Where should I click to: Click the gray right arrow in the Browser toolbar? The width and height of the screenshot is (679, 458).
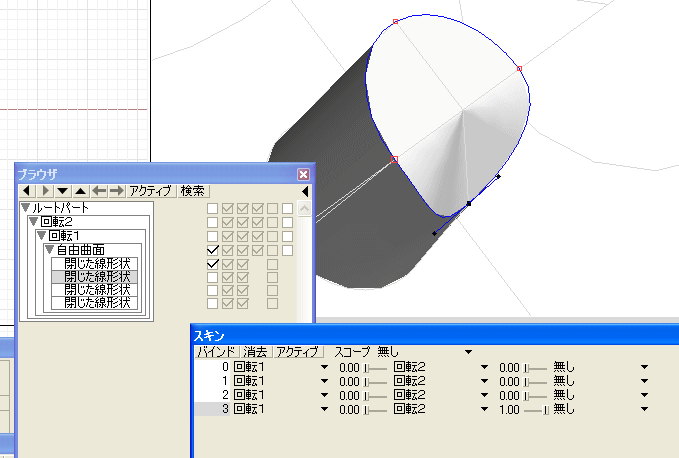point(116,190)
